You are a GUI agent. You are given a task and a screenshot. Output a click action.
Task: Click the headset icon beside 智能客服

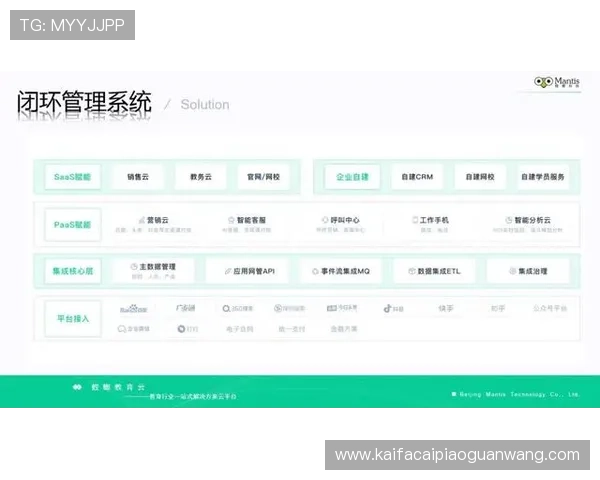click(x=231, y=220)
